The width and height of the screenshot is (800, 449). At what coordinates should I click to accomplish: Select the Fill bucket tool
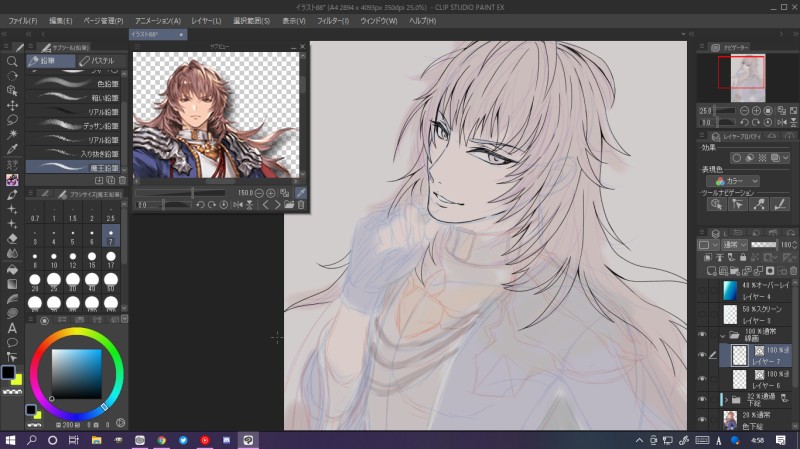pos(12,269)
